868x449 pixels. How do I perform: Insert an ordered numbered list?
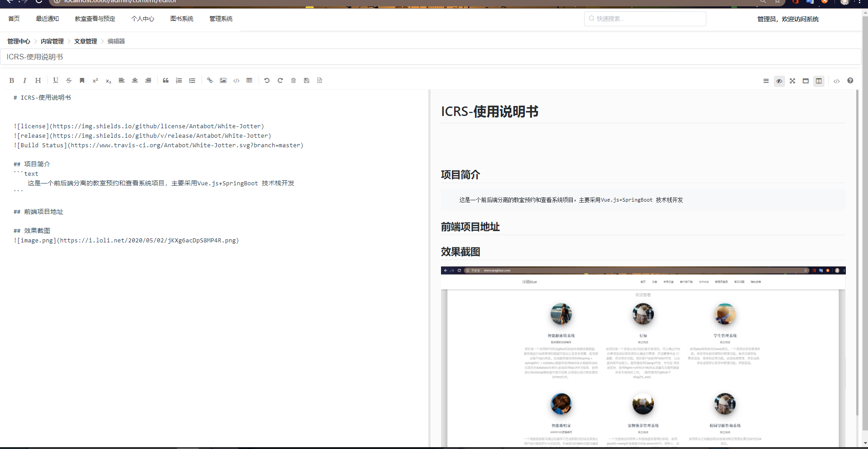pyautogui.click(x=179, y=81)
